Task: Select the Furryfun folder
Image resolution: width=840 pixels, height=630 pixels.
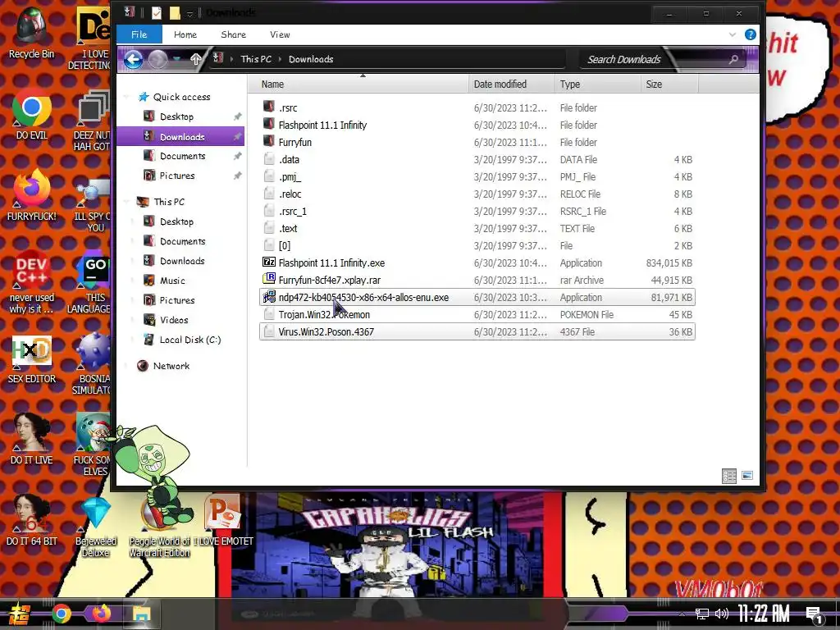Action: tap(477, 142)
